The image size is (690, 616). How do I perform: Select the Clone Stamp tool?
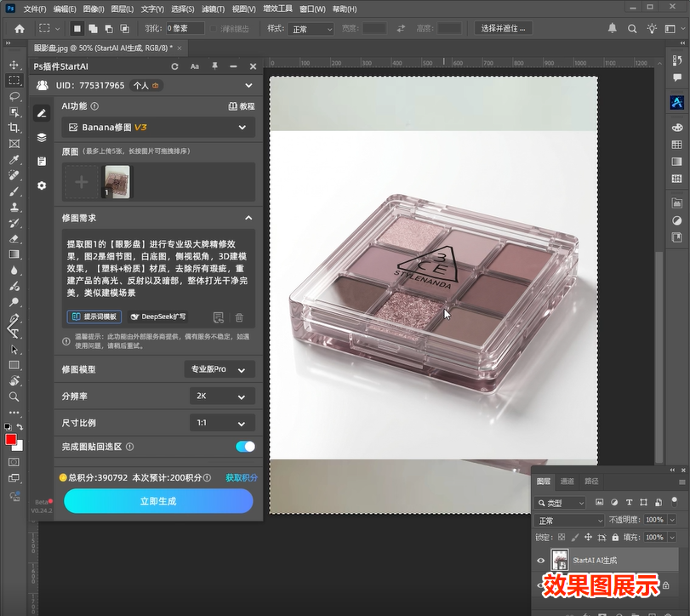pos(14,207)
